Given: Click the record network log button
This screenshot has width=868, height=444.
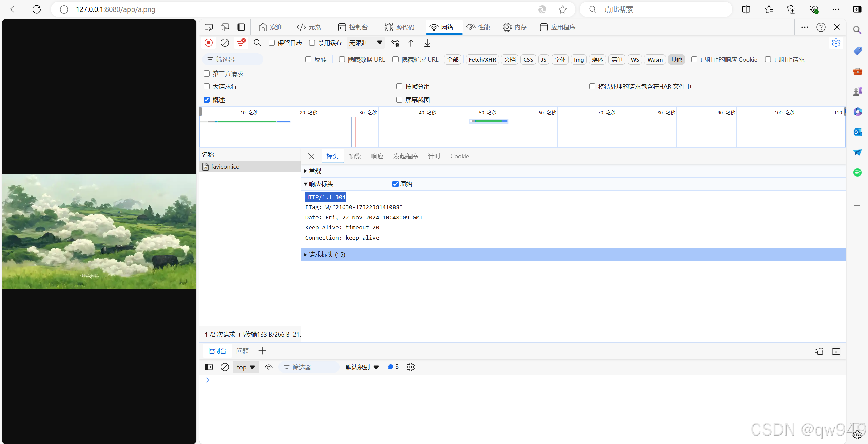Looking at the screenshot, I should coord(209,43).
